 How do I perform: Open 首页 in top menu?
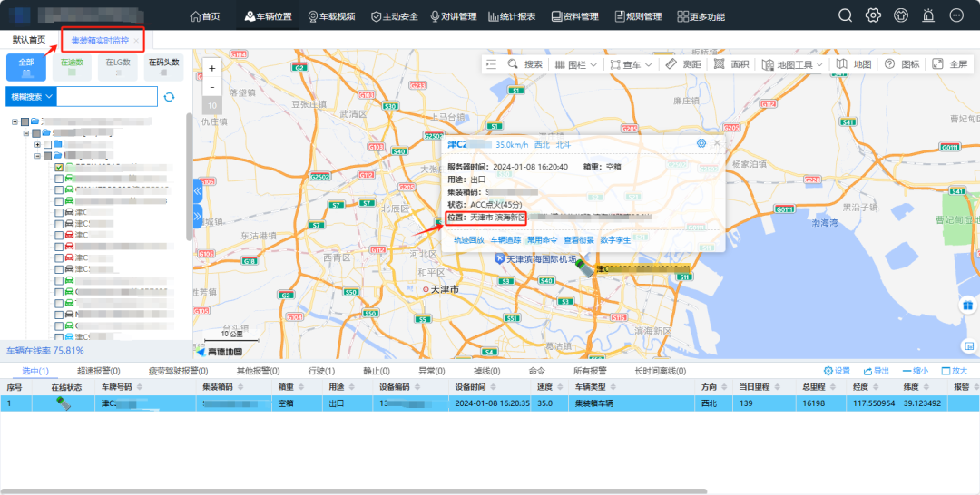(x=205, y=16)
